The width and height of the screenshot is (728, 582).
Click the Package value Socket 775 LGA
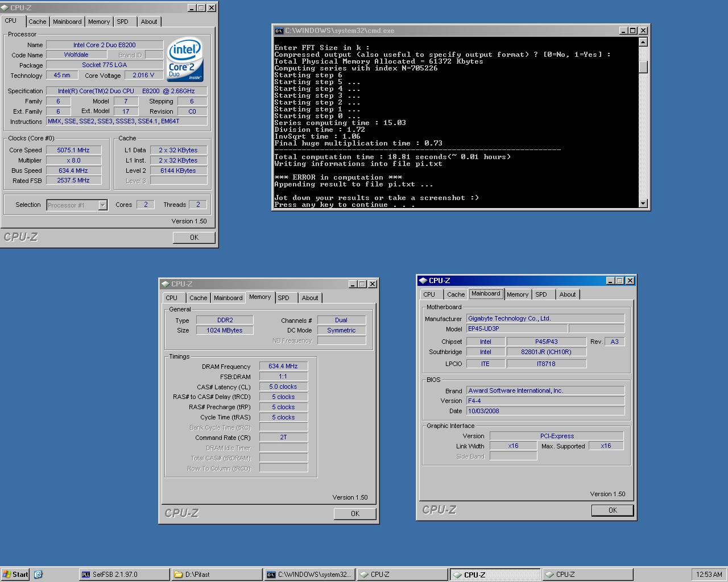tap(105, 65)
